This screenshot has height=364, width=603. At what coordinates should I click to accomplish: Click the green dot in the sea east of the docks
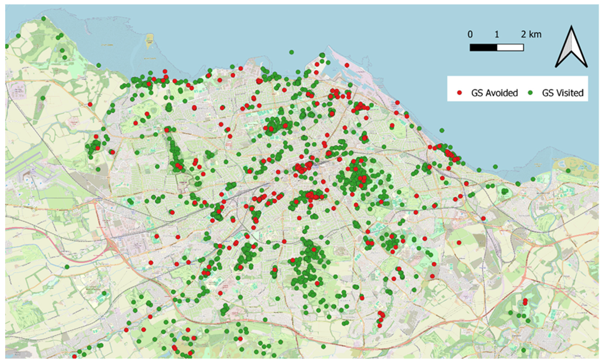(x=442, y=130)
